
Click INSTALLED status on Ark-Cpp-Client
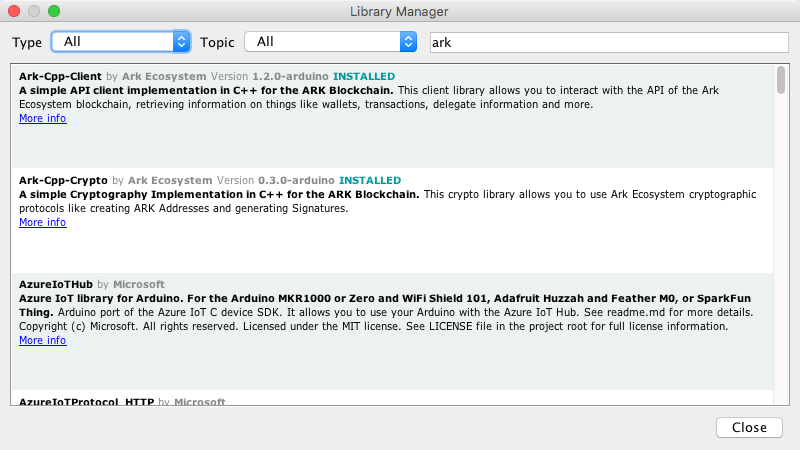(x=363, y=76)
